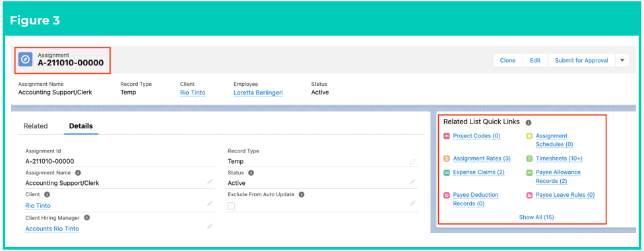Edit Assignment Name with its pencil icon
Image resolution: width=644 pixels, height=251 pixels.
210,182
